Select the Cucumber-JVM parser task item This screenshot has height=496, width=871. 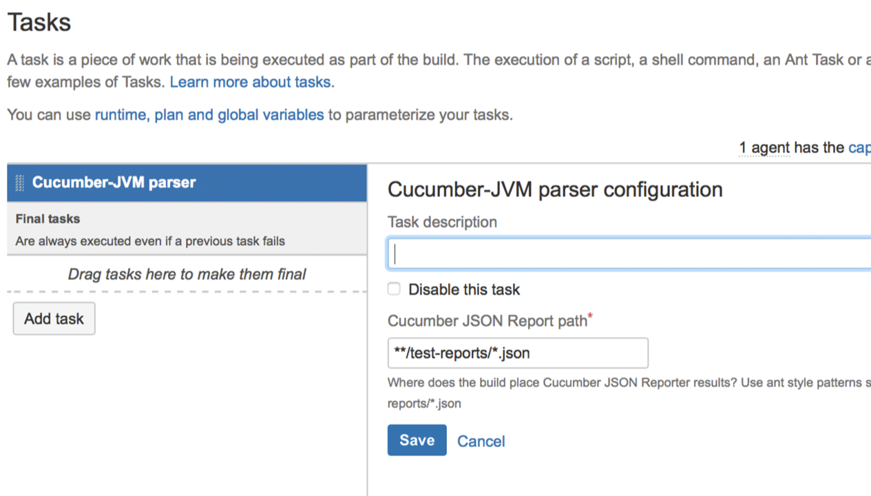114,183
